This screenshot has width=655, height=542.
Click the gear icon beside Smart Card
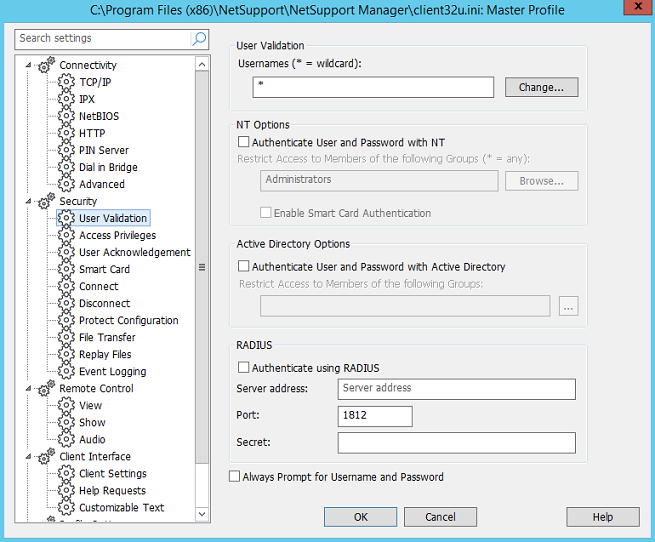coord(66,269)
